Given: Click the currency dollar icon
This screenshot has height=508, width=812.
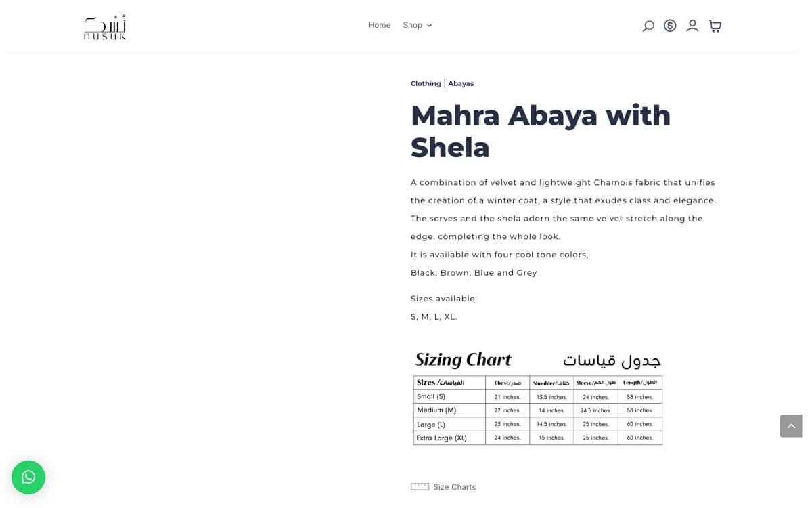Looking at the screenshot, I should 670,26.
